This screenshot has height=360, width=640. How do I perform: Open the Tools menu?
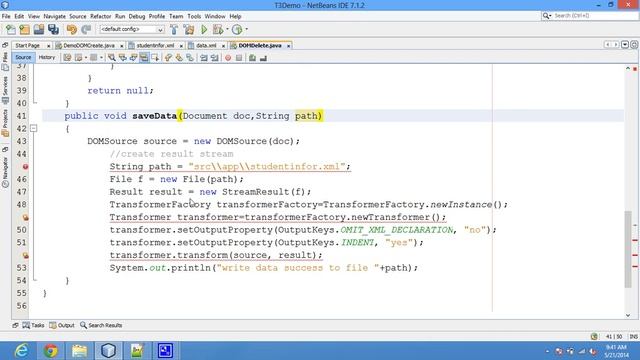click(194, 16)
